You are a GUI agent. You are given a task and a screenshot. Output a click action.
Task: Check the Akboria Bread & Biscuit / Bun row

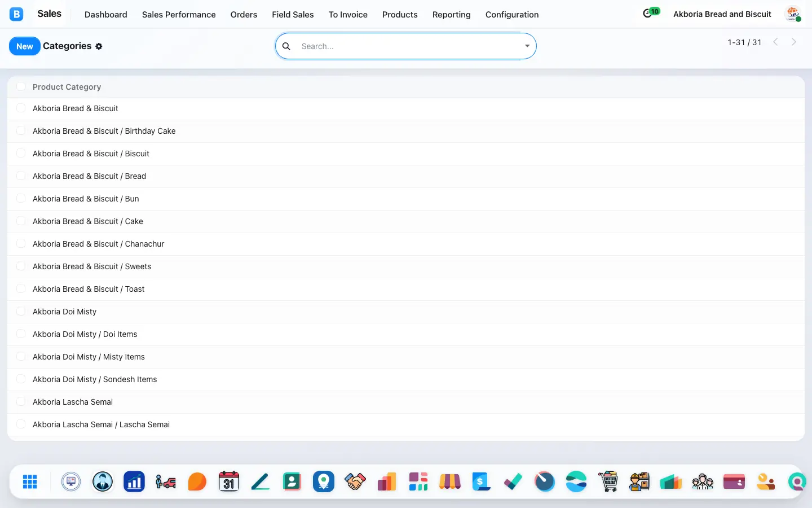(21, 198)
